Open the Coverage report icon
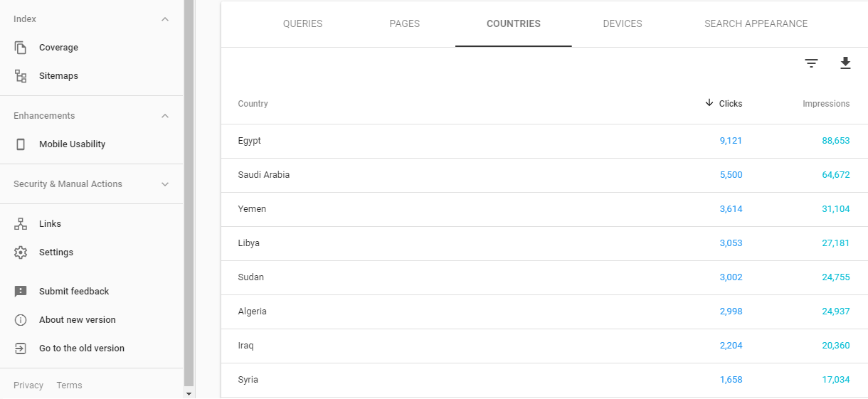The width and height of the screenshot is (868, 399). click(x=21, y=48)
